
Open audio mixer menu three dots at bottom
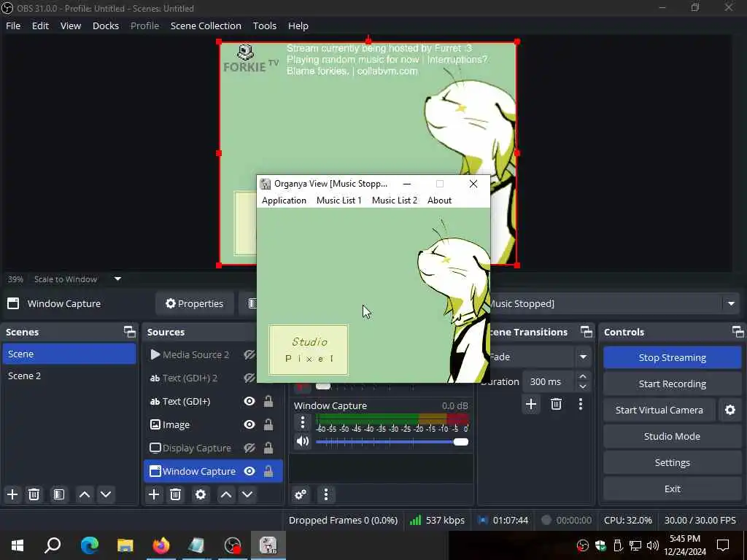[x=326, y=494]
